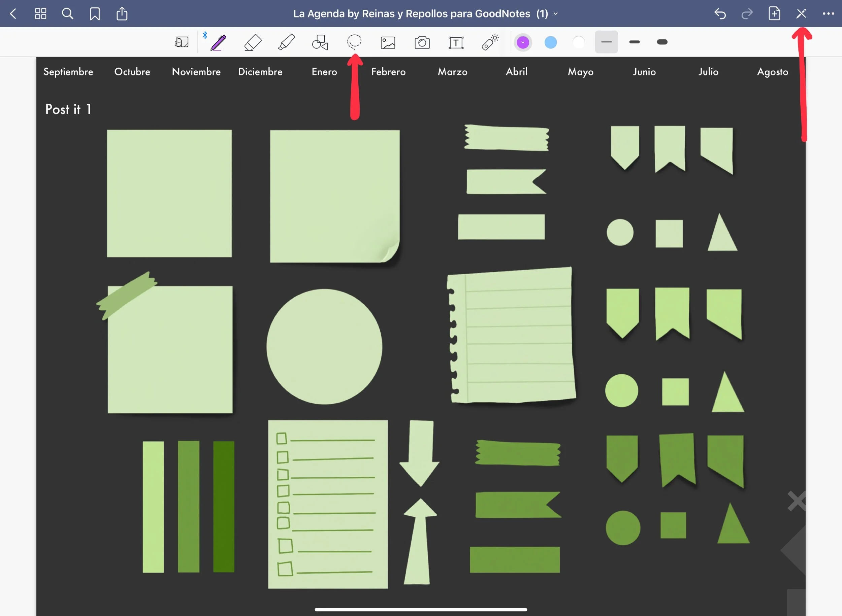The width and height of the screenshot is (842, 616).
Task: Select the thinnest stroke width
Action: 606,42
